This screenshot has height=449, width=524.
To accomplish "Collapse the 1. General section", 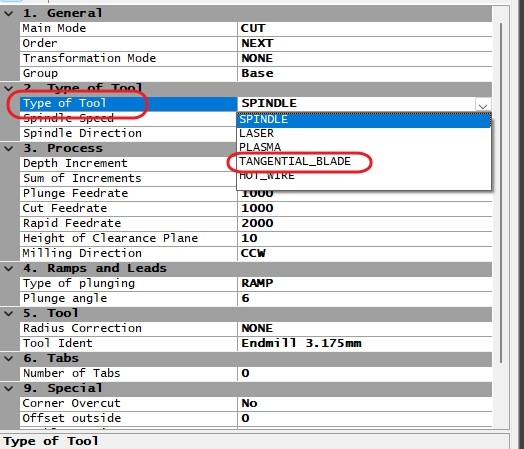I will click(x=9, y=13).
